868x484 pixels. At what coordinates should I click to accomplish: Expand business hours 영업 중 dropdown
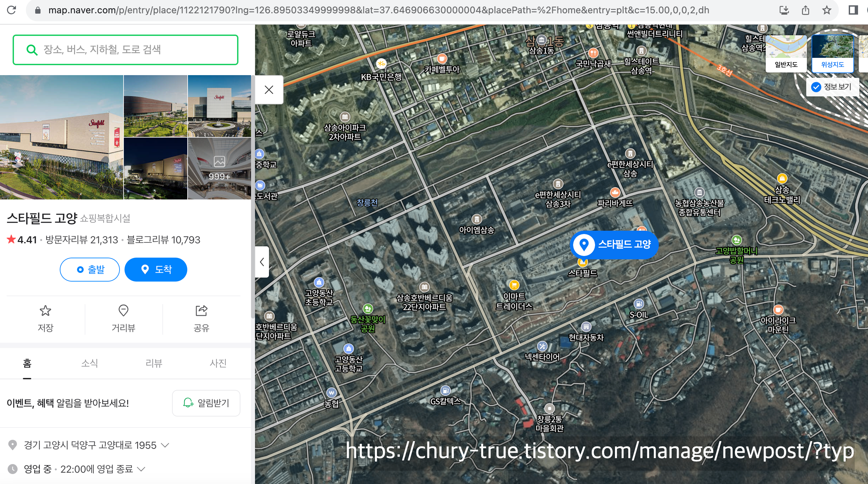141,469
